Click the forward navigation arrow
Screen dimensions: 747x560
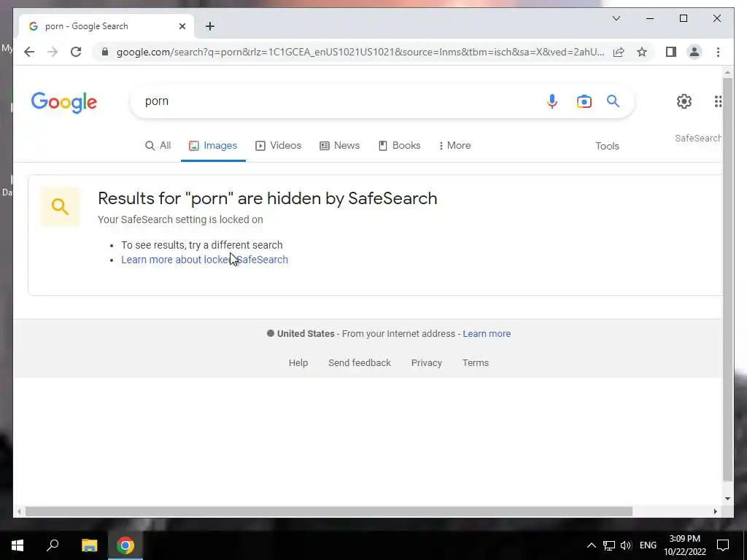click(x=53, y=52)
